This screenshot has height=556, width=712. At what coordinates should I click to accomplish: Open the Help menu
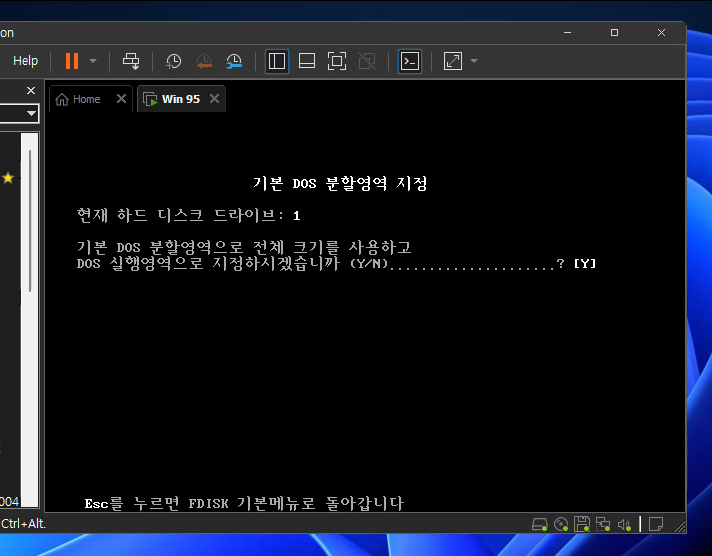tap(25, 60)
